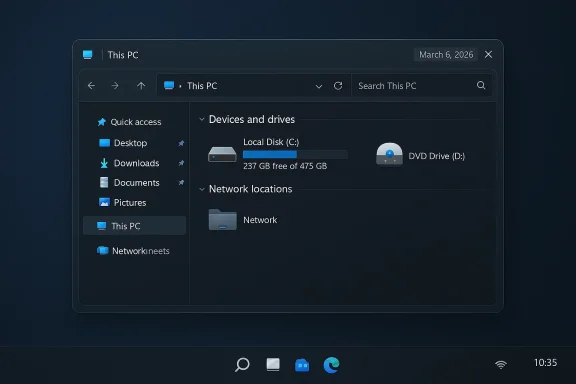Select the Network folder icon

(x=223, y=220)
